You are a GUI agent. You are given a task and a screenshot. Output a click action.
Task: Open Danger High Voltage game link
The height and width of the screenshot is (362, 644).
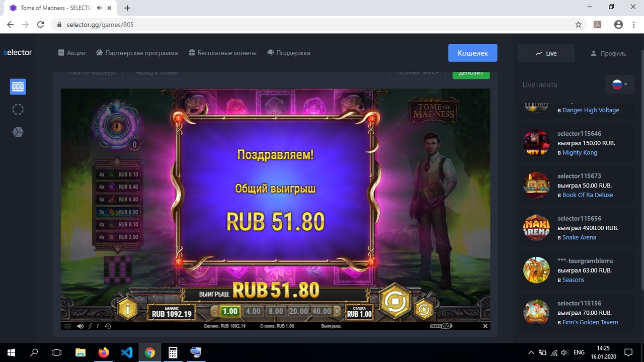(591, 110)
